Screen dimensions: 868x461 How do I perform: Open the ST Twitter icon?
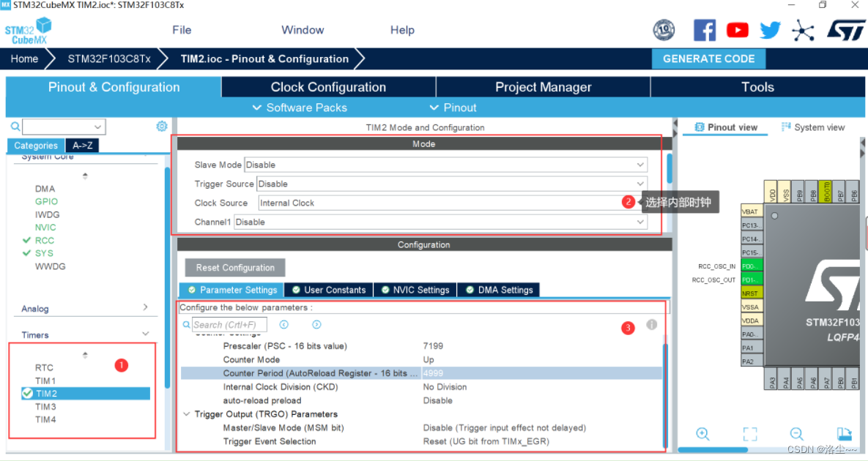click(x=770, y=30)
